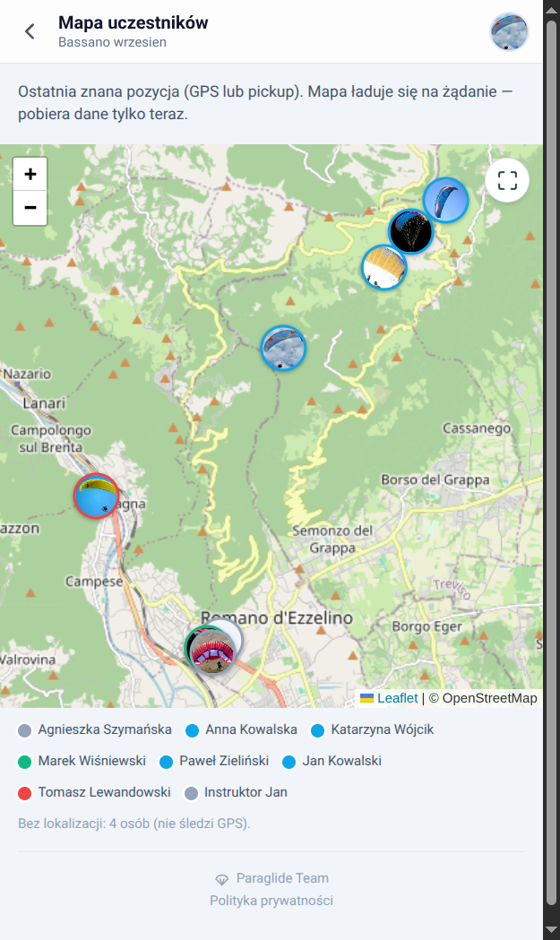Select legend name Marek Wiśniewski

coord(92,761)
